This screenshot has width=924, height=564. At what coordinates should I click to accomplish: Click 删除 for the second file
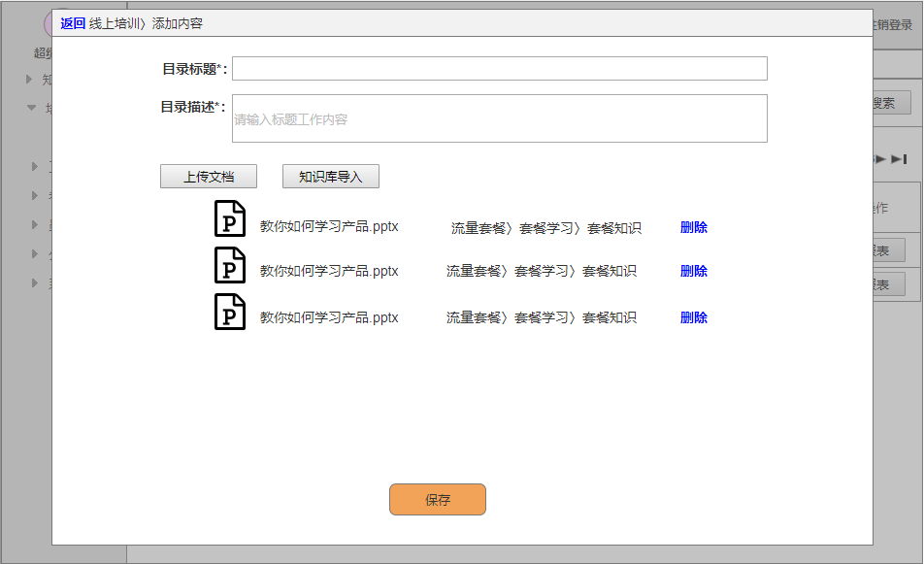(x=694, y=271)
